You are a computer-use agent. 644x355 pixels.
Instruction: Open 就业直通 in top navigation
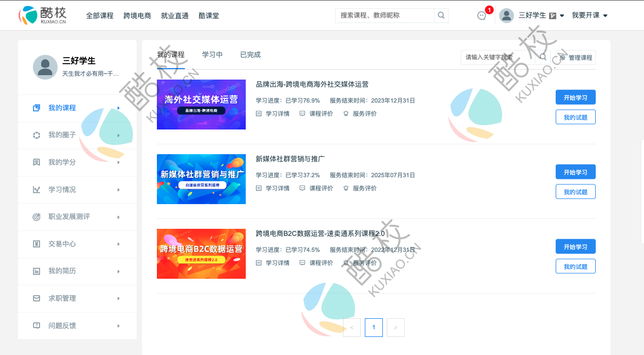click(x=174, y=15)
